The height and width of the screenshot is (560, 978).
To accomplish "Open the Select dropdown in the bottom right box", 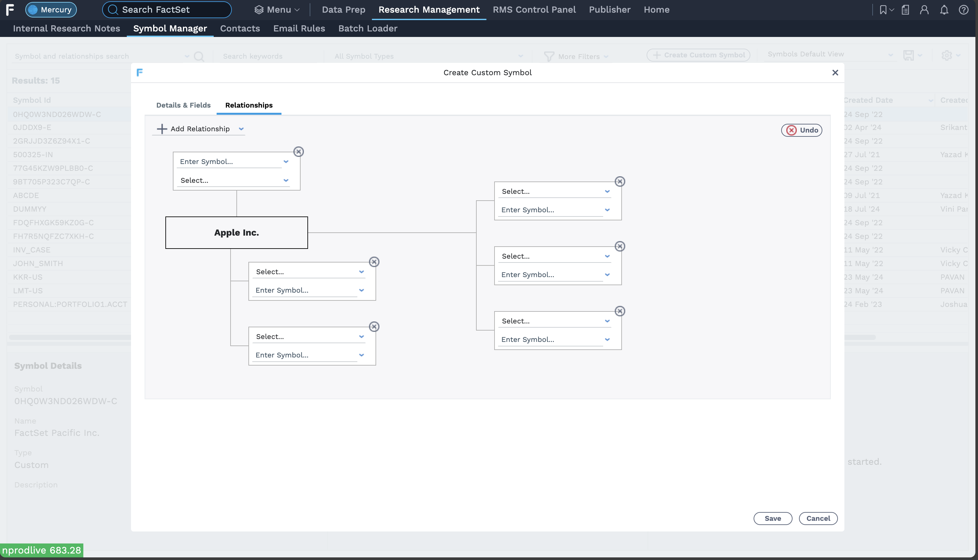I will coord(607,321).
